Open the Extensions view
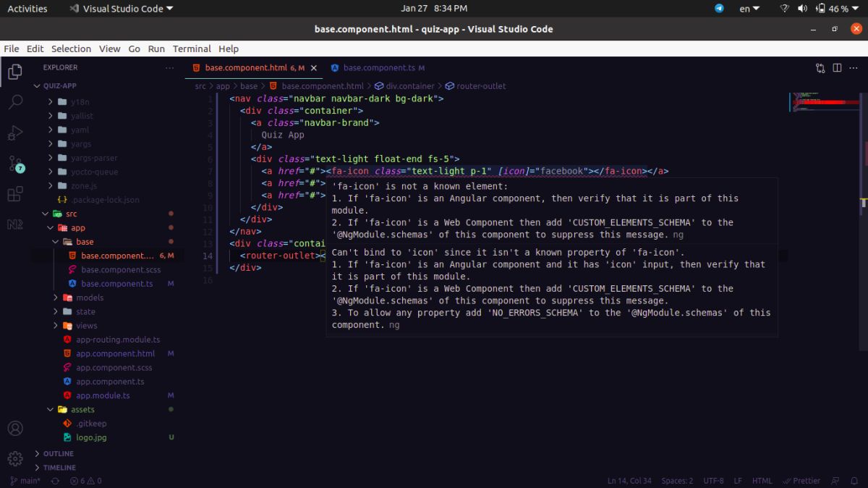The image size is (868, 488). (15, 194)
